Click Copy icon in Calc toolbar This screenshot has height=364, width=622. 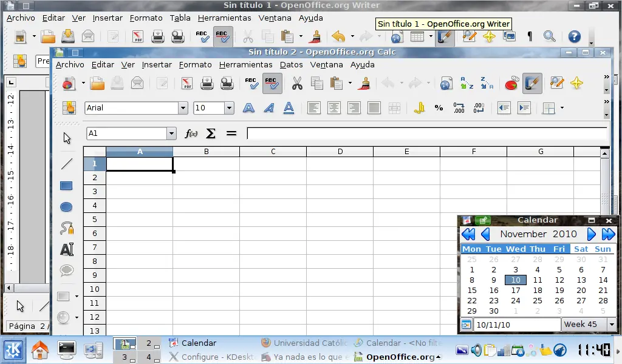(x=317, y=84)
